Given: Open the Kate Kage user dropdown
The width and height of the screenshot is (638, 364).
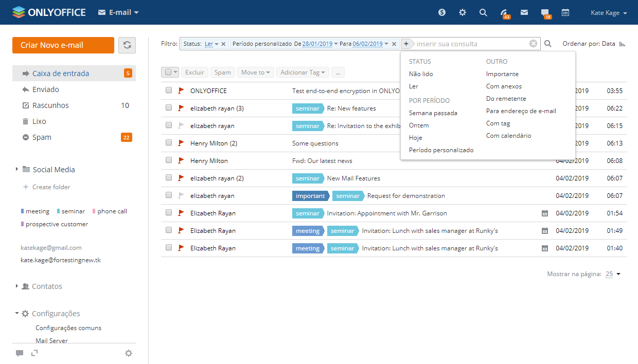Looking at the screenshot, I should (609, 13).
